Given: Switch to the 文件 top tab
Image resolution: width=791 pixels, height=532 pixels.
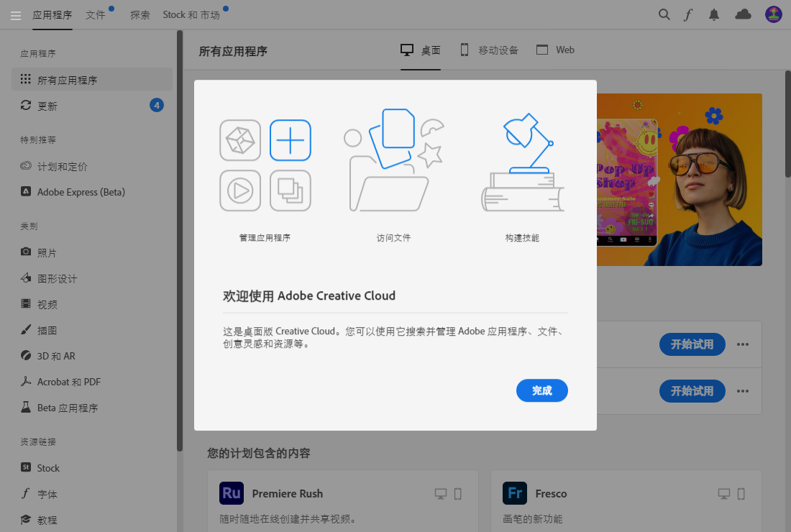Looking at the screenshot, I should tap(96, 15).
